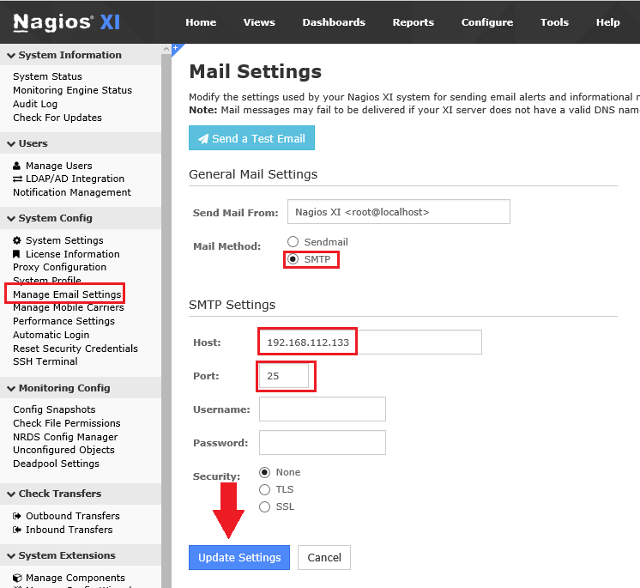
Task: Choose None for security
Action: pyautogui.click(x=264, y=473)
